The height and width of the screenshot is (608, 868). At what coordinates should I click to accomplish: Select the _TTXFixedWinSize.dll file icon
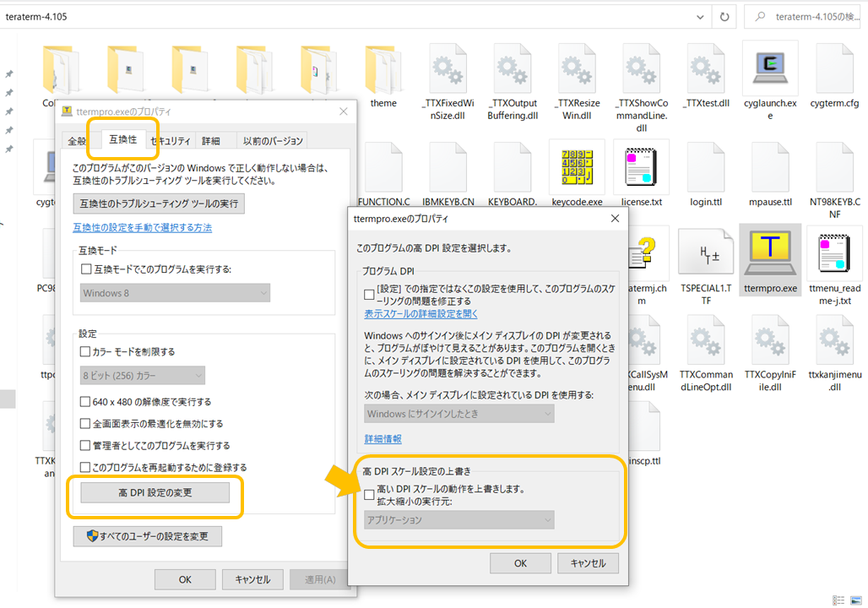[448, 68]
